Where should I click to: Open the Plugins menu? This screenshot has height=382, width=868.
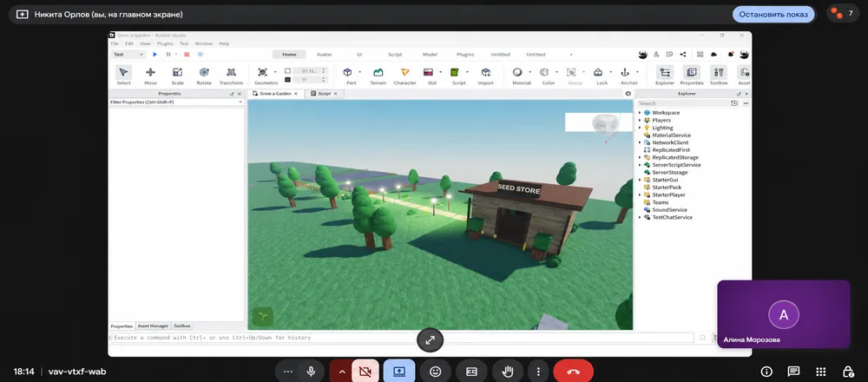[x=165, y=43]
